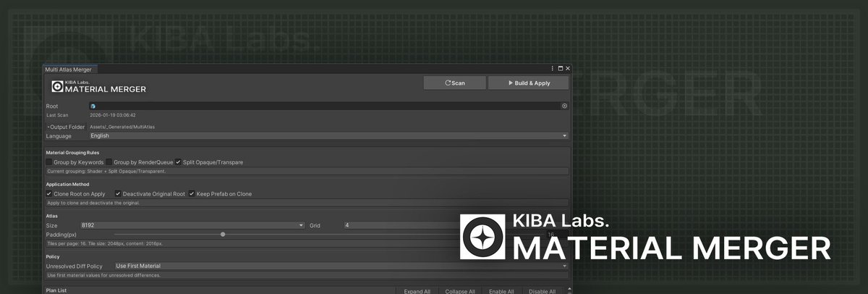
Task: Click the Assets/_Generated/MultiAtlas output path
Action: point(122,127)
